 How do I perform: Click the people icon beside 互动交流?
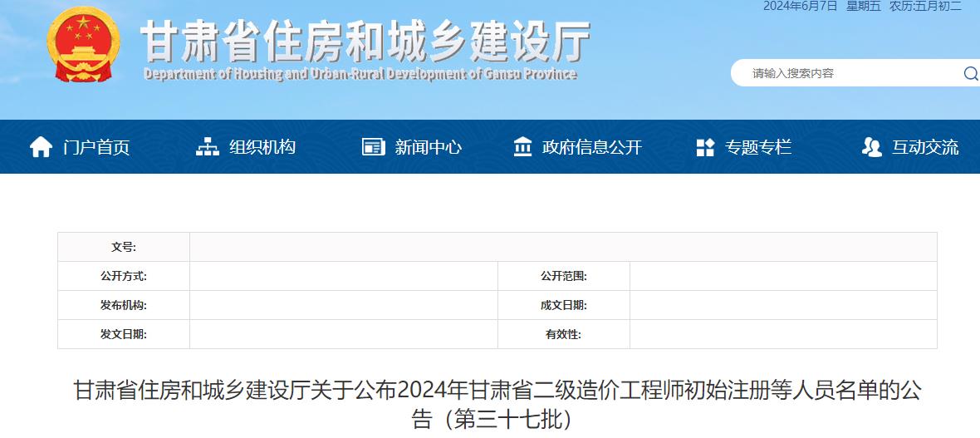tap(871, 147)
